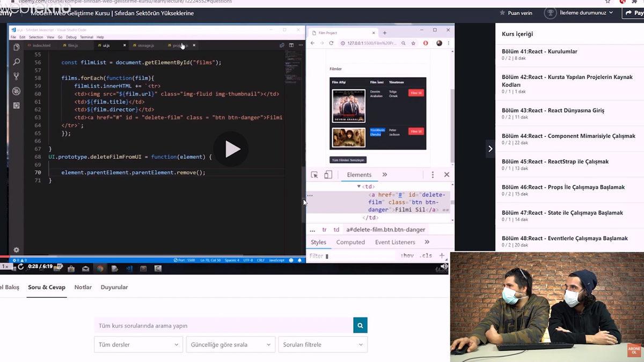644x362 pixels.
Task: Click the 'Puan verin' rating button
Action: pyautogui.click(x=516, y=13)
